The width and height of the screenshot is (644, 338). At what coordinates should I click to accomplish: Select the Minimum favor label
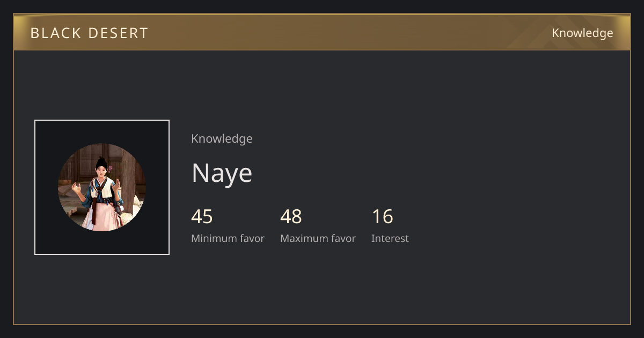tap(228, 238)
